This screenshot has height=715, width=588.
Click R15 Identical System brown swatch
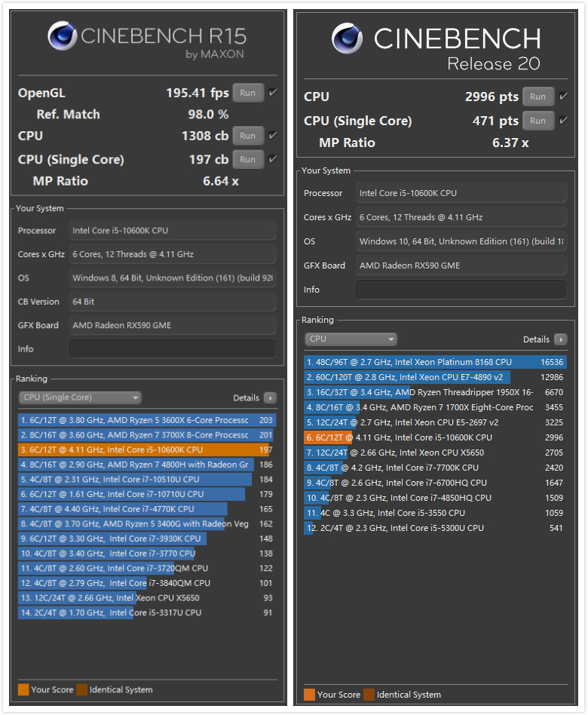click(x=82, y=690)
